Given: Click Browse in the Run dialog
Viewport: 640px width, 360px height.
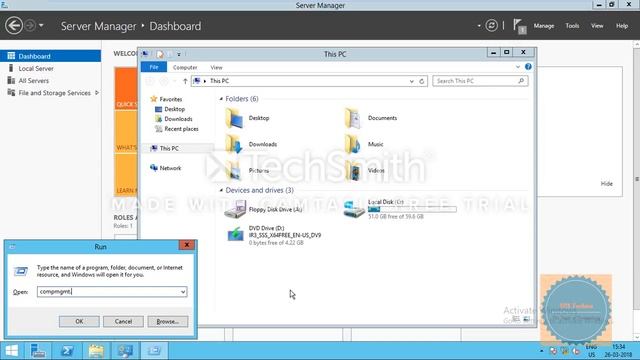Looking at the screenshot, I should point(168,321).
